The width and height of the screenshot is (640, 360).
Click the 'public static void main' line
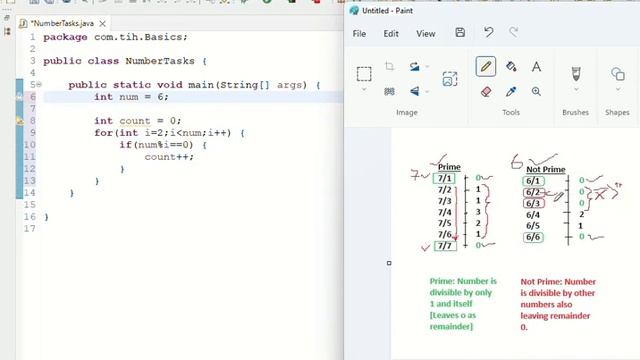pyautogui.click(x=194, y=85)
